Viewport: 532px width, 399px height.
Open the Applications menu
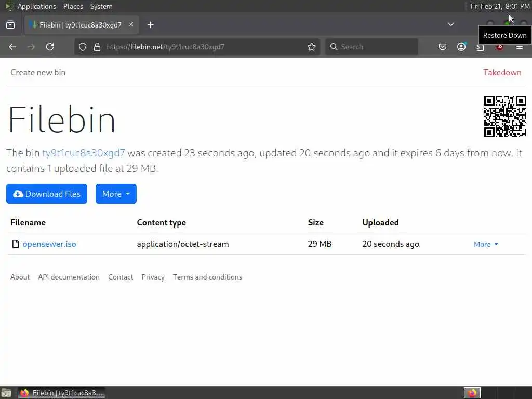tap(37, 6)
